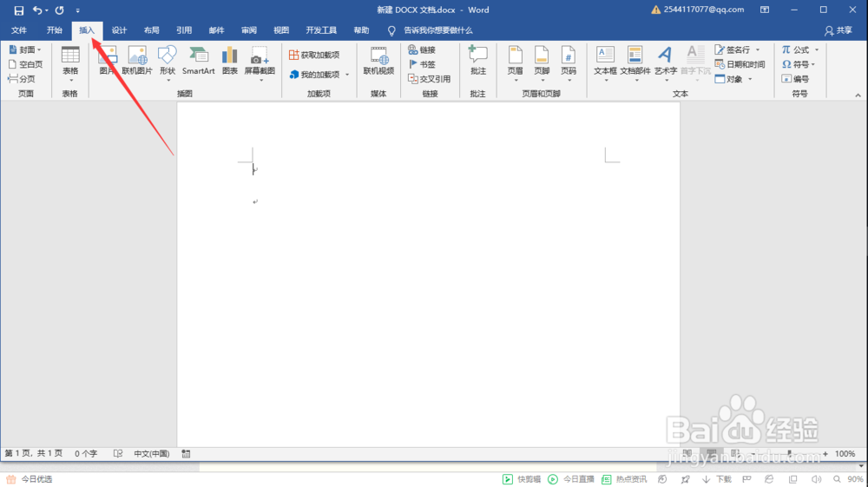
Task: Click 下载 download in bottom bar
Action: [x=717, y=479]
